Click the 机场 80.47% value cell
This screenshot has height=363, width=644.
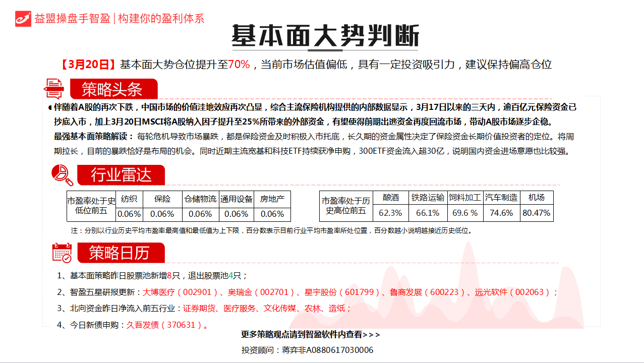point(536,213)
